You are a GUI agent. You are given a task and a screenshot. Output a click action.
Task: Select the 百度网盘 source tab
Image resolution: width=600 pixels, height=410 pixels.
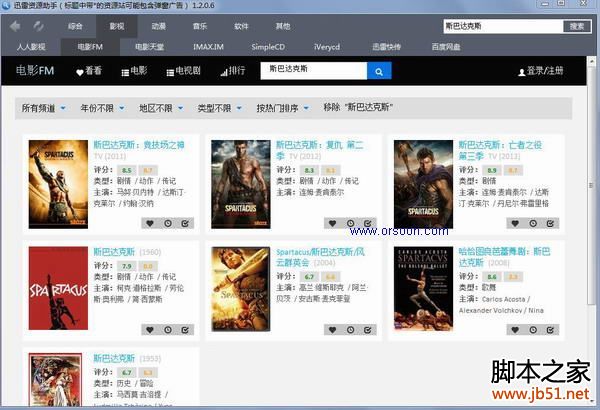click(446, 47)
